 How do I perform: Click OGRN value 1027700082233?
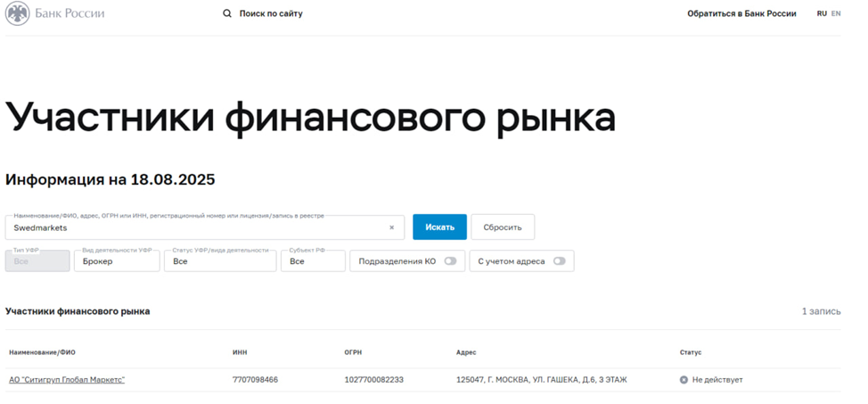pyautogui.click(x=373, y=380)
